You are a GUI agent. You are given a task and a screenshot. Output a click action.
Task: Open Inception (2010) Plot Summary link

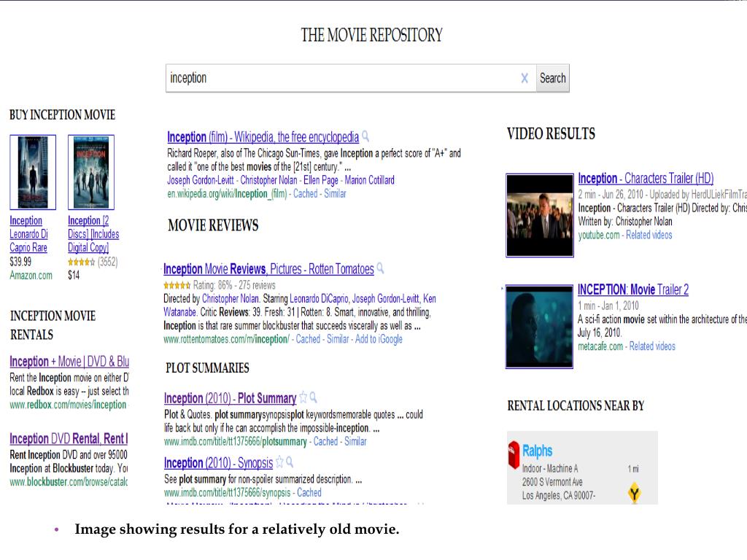tap(230, 398)
